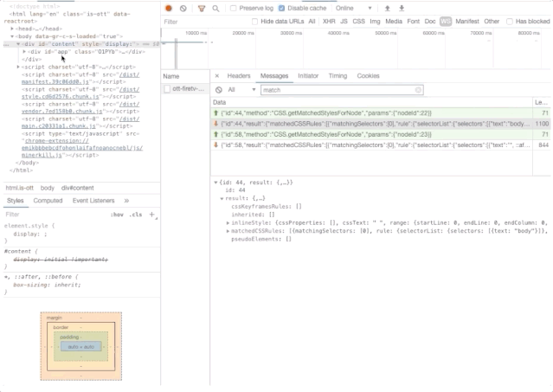Viewport: 553px width, 392px height.
Task: Uncheck Disable cache checkbox
Action: pyautogui.click(x=281, y=8)
